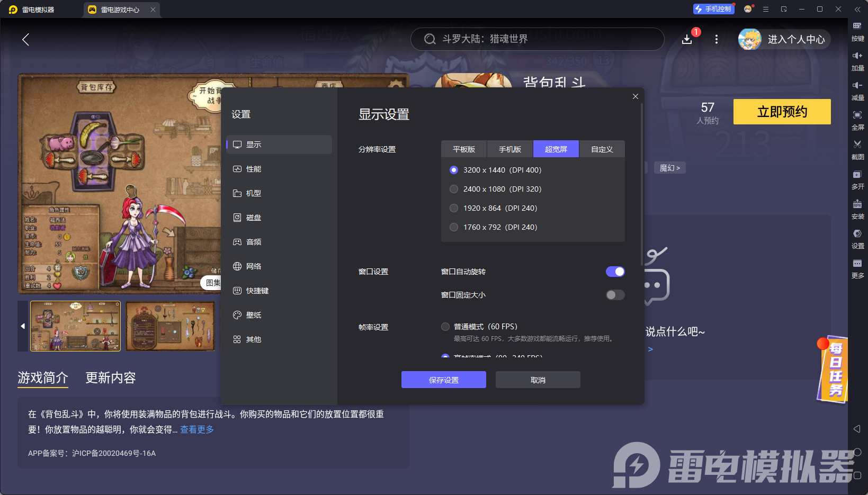Show previous screenshot thumbnails with left arrow
868x495 pixels.
[x=23, y=326]
